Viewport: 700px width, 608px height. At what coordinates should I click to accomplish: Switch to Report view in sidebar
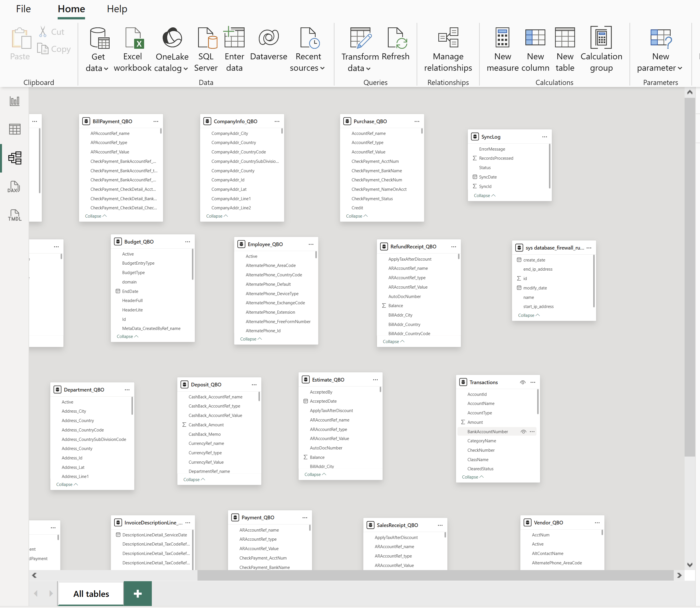[15, 101]
